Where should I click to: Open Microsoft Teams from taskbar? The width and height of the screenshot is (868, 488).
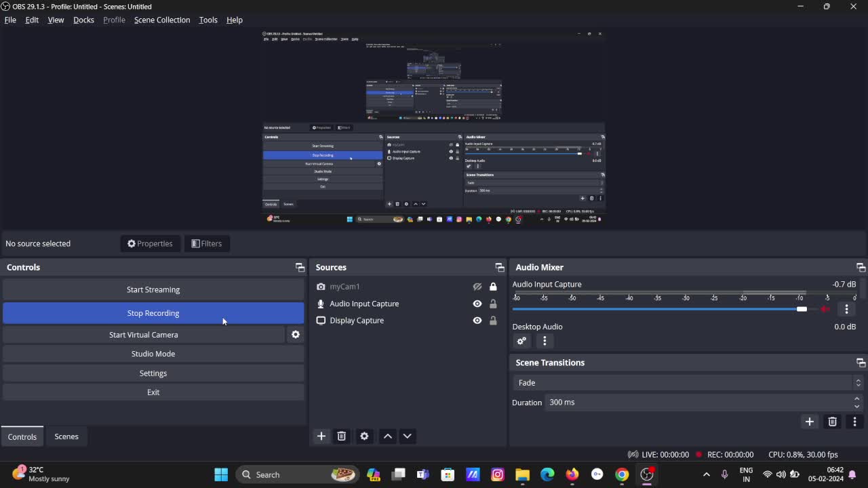tap(423, 474)
